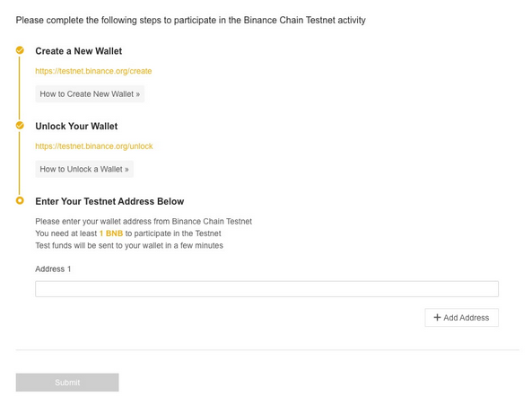Select the Unlock Your Wallet heading
The width and height of the screenshot is (532, 405).
point(76,127)
